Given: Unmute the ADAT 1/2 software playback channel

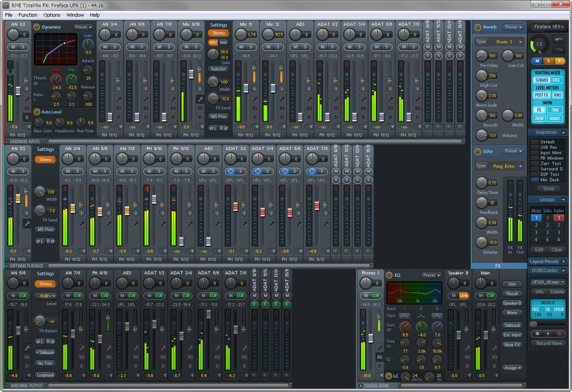Looking at the screenshot, I should (x=230, y=171).
